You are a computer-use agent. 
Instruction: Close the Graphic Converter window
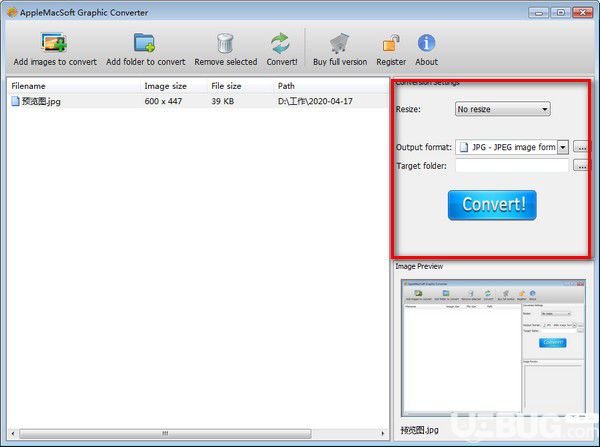point(583,13)
